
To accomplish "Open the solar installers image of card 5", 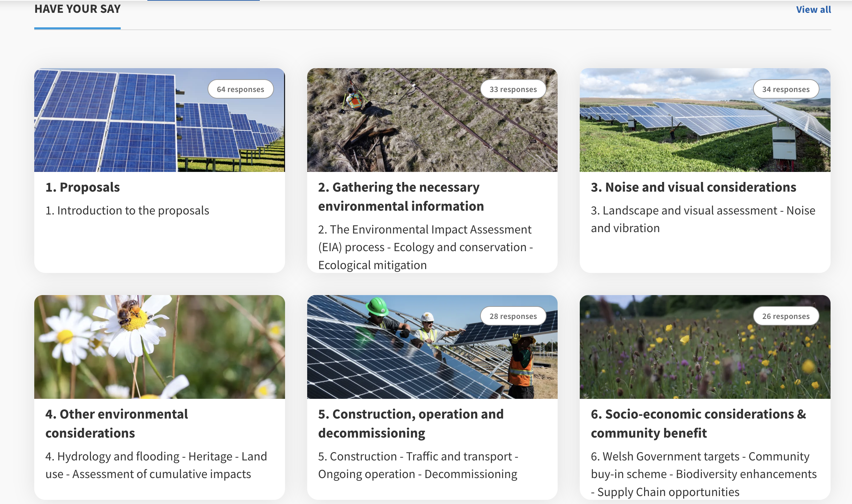I will click(x=432, y=347).
